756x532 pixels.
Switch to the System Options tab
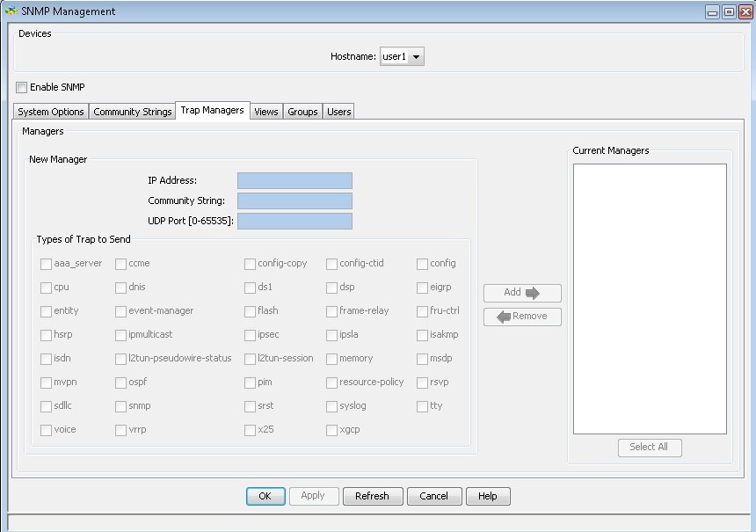pos(51,112)
